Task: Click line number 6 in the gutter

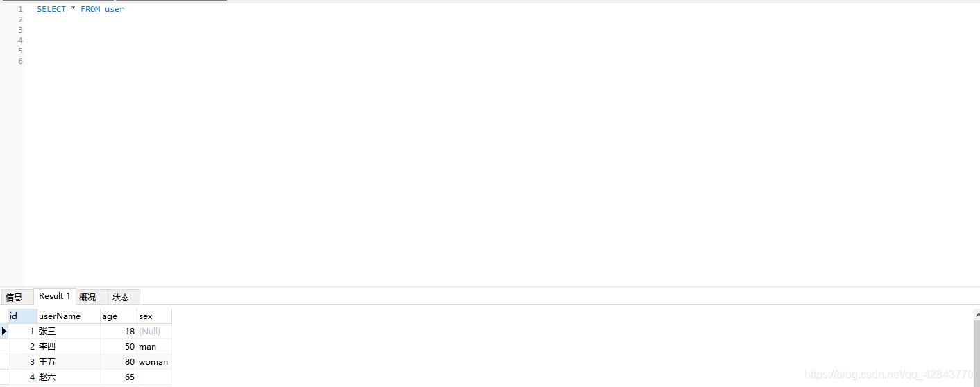Action: [x=20, y=61]
